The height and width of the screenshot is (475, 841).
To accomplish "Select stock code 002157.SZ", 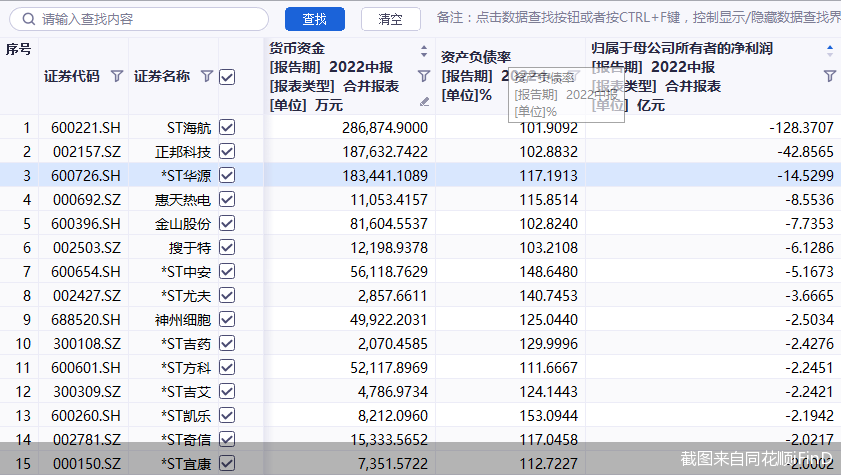I will tap(87, 152).
